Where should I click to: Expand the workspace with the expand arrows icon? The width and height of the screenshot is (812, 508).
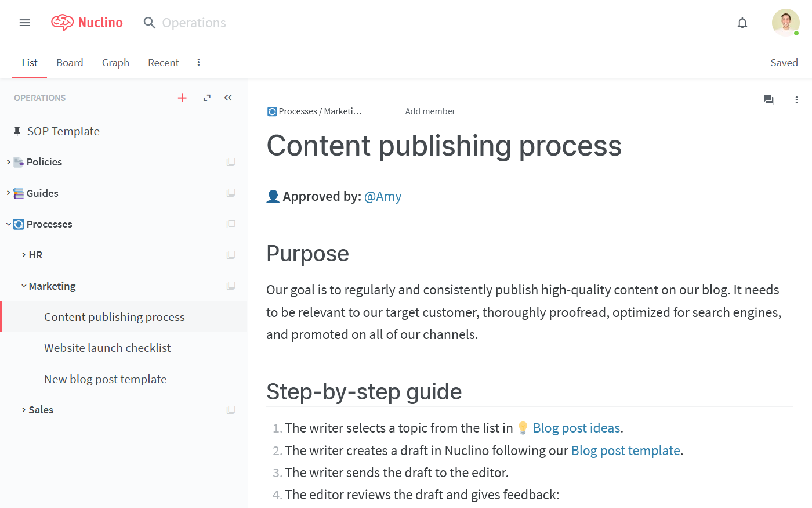pyautogui.click(x=206, y=98)
